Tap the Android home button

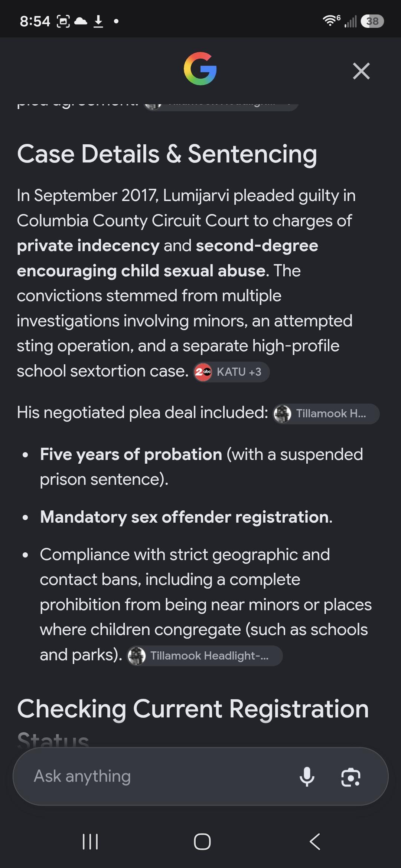pos(202,841)
